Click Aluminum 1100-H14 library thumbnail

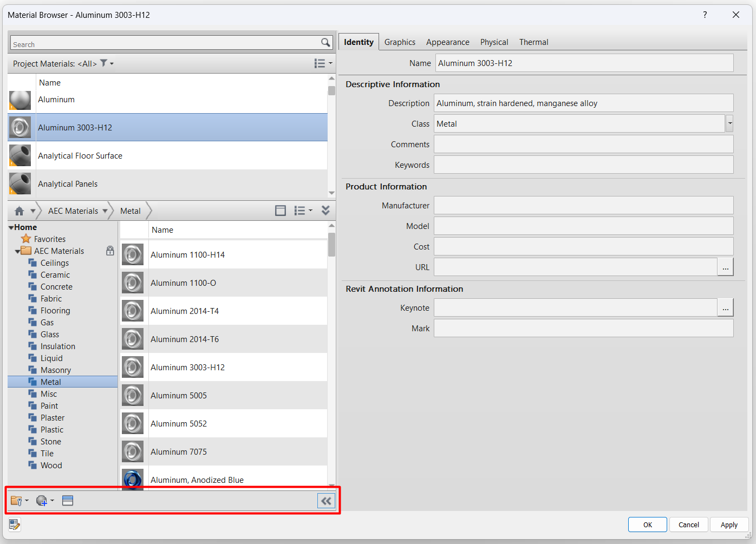click(x=133, y=254)
